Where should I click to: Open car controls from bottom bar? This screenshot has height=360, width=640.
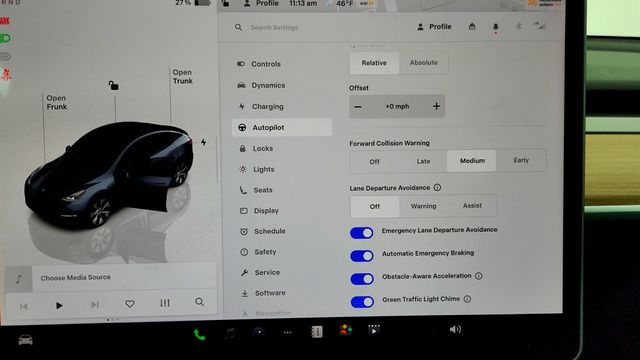[25, 340]
